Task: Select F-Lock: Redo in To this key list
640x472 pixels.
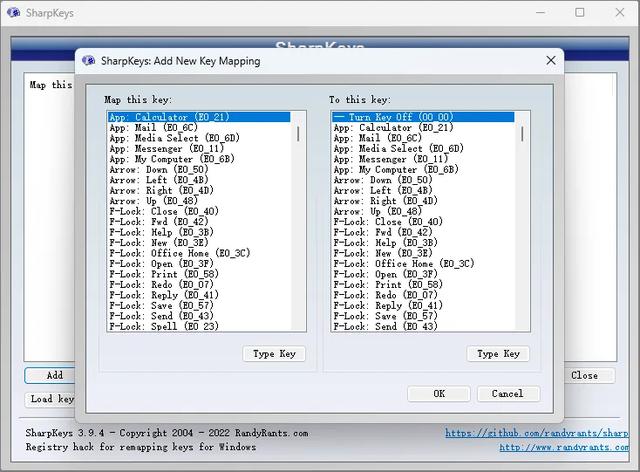Action: click(423, 295)
